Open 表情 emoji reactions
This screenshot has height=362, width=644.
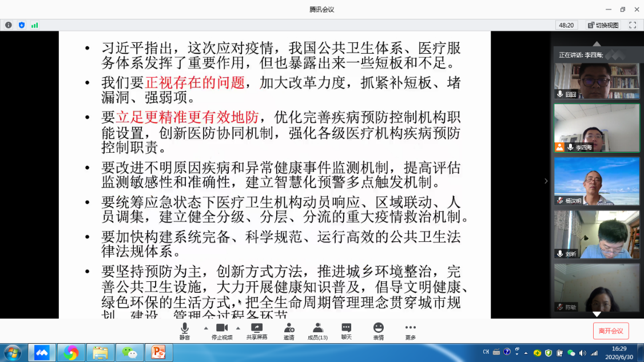(378, 331)
